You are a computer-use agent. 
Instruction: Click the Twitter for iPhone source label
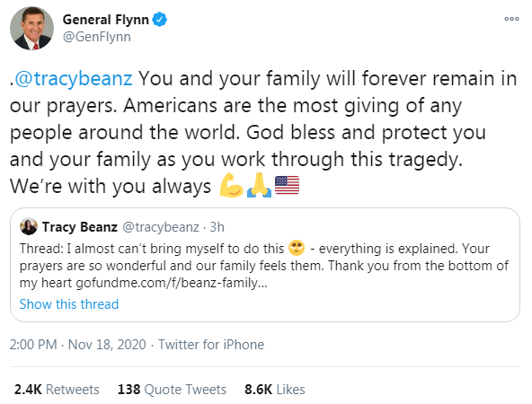(x=211, y=345)
